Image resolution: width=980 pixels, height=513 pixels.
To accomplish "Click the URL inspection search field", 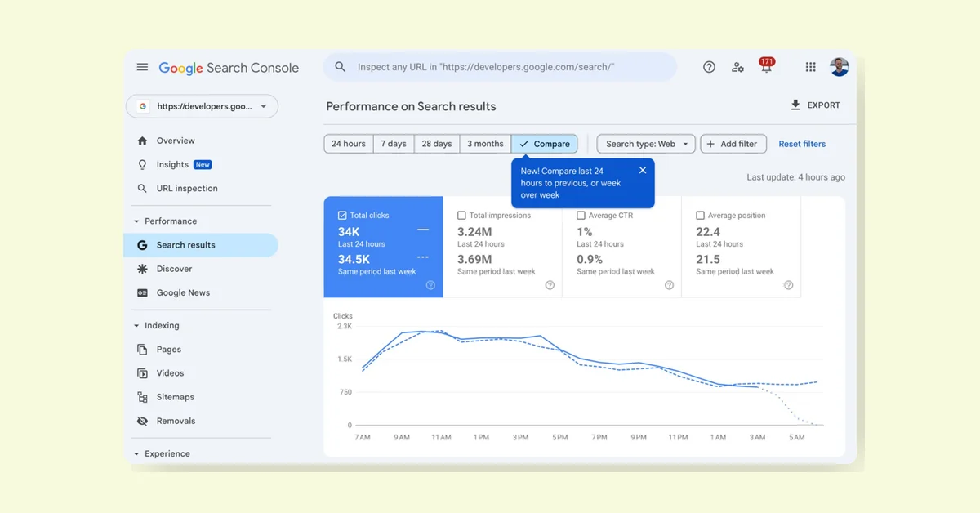I will point(500,67).
